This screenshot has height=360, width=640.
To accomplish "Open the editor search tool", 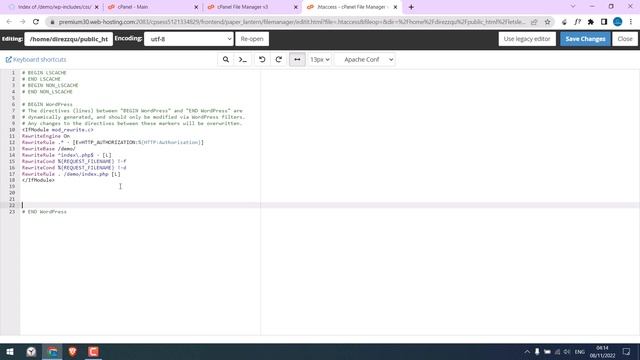I will 226,60.
